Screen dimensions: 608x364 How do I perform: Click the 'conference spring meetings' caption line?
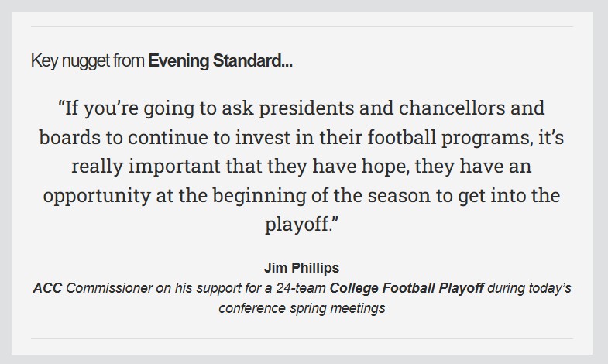pyautogui.click(x=301, y=308)
